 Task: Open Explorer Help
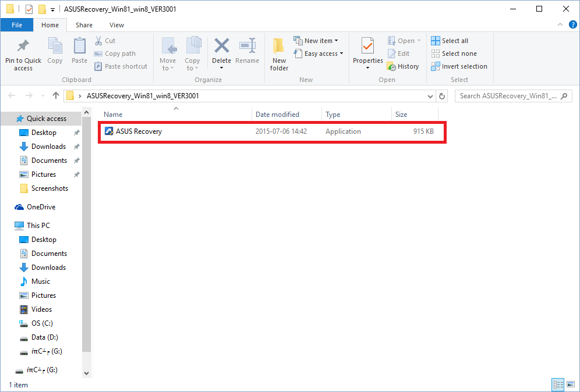click(572, 25)
